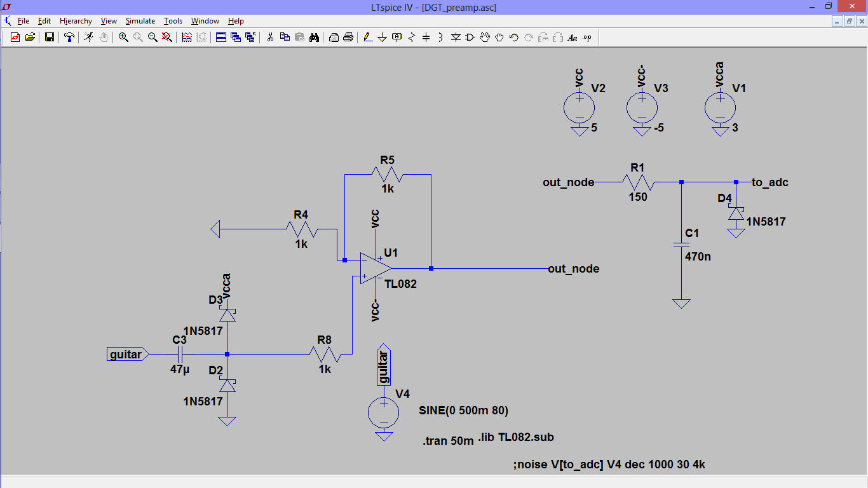Select the Resistor placement tool
Viewport: 868px width, 488px height.
(412, 37)
